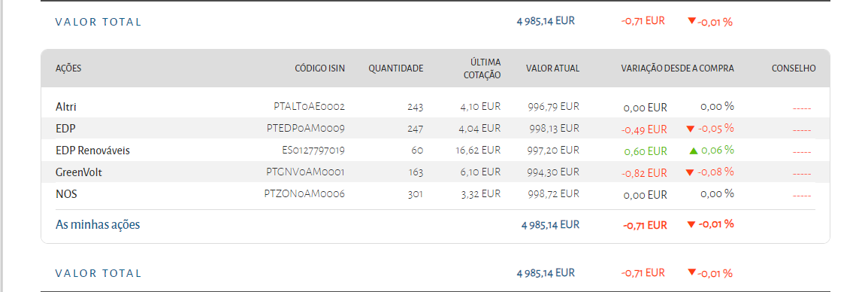Click the Variação Desde a Compra header
This screenshot has height=292, width=868.
[678, 68]
